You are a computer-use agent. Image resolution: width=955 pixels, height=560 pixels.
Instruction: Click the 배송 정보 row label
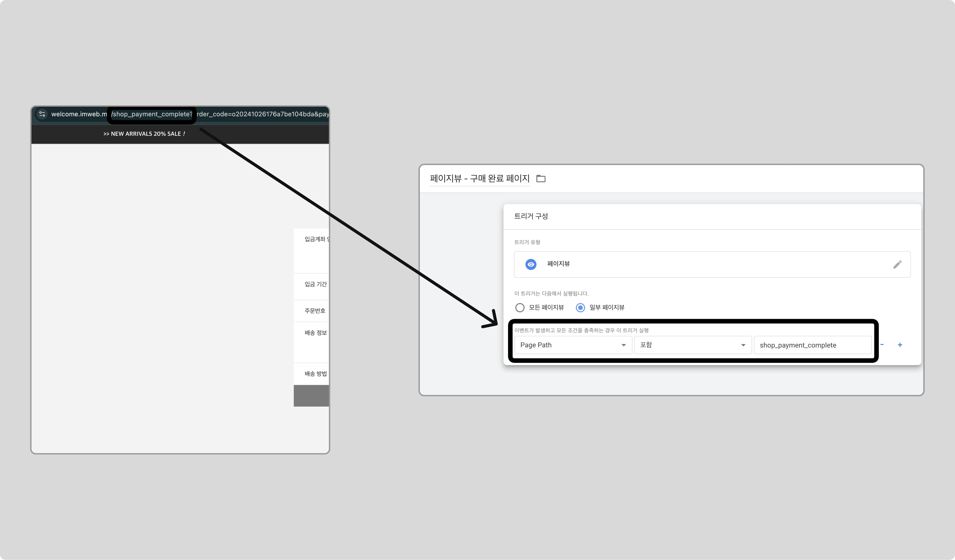point(316,332)
